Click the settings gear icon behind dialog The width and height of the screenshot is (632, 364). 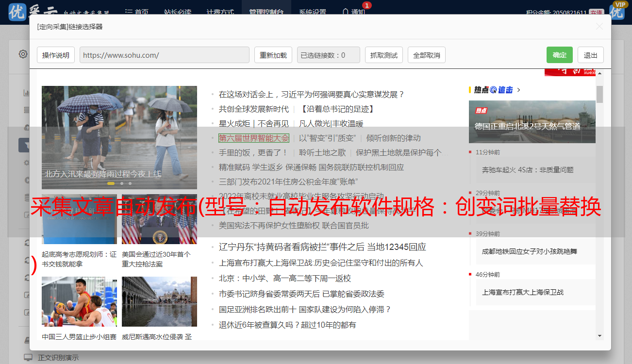[x=23, y=54]
